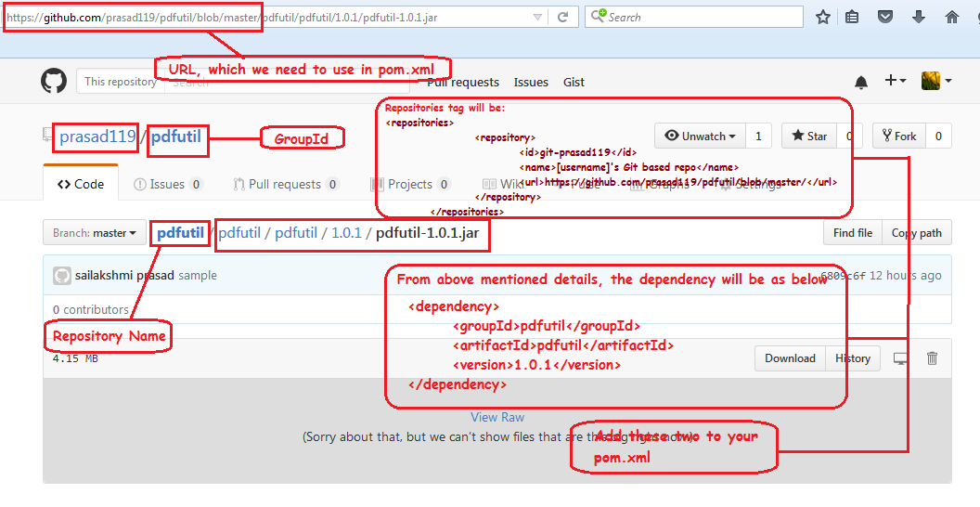Open the Branch: master dropdown
This screenshot has height=507, width=980.
(95, 232)
